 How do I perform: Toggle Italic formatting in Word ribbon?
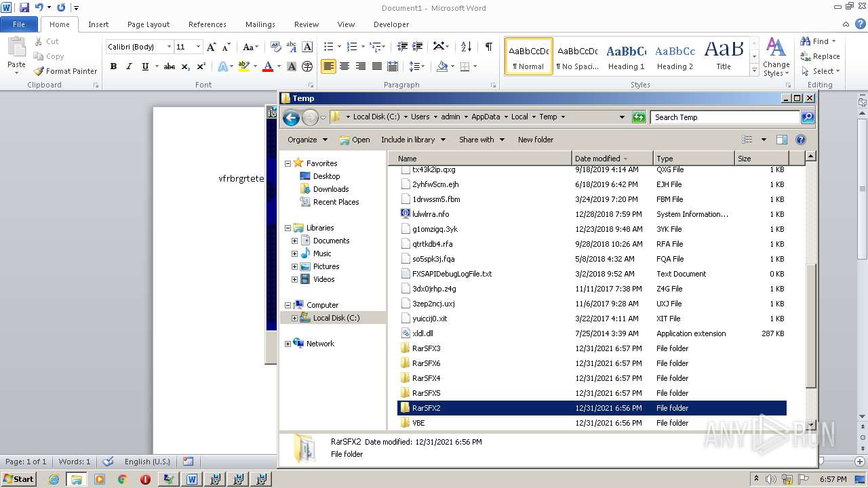(x=129, y=66)
